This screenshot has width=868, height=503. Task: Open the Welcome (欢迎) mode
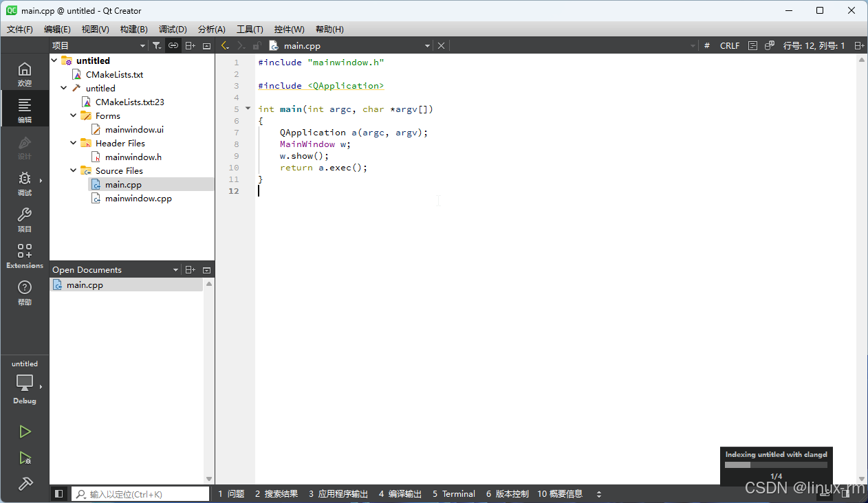(25, 74)
